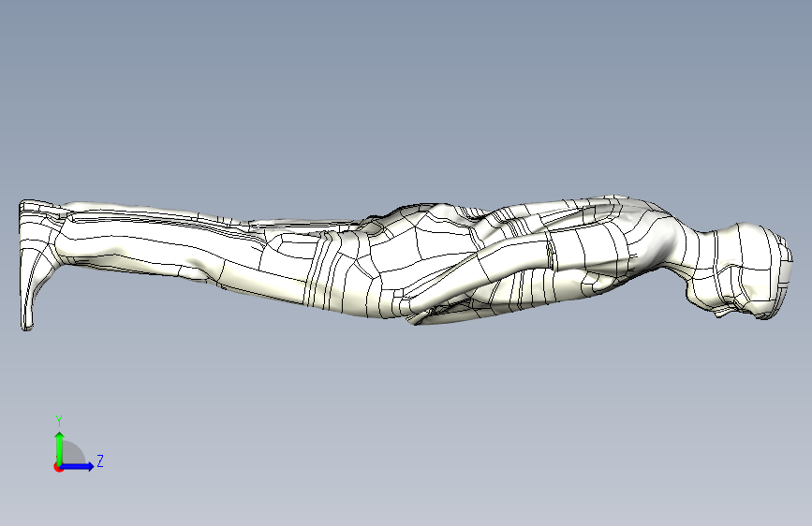812x526 pixels.
Task: Click the 3D human body model
Action: (406, 261)
